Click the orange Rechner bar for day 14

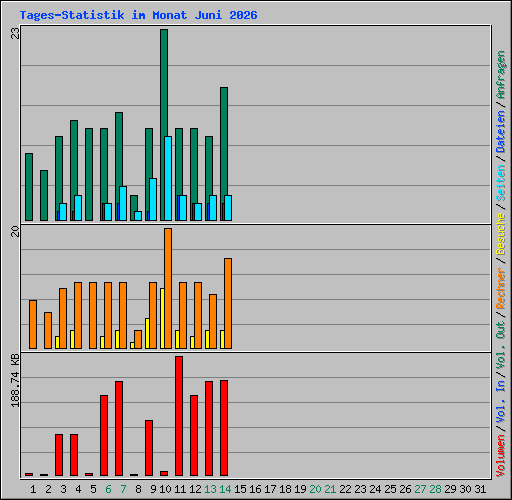(228, 303)
